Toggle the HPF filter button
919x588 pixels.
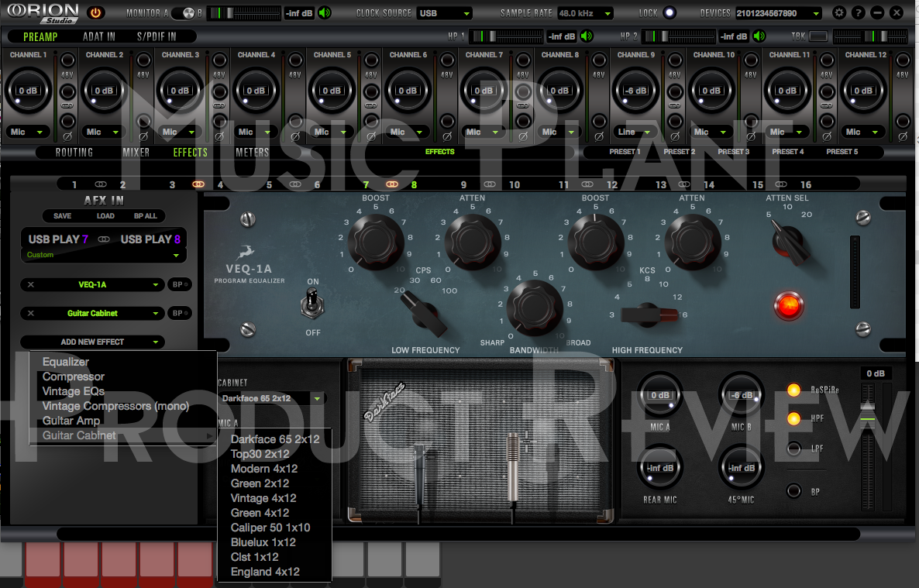point(793,418)
